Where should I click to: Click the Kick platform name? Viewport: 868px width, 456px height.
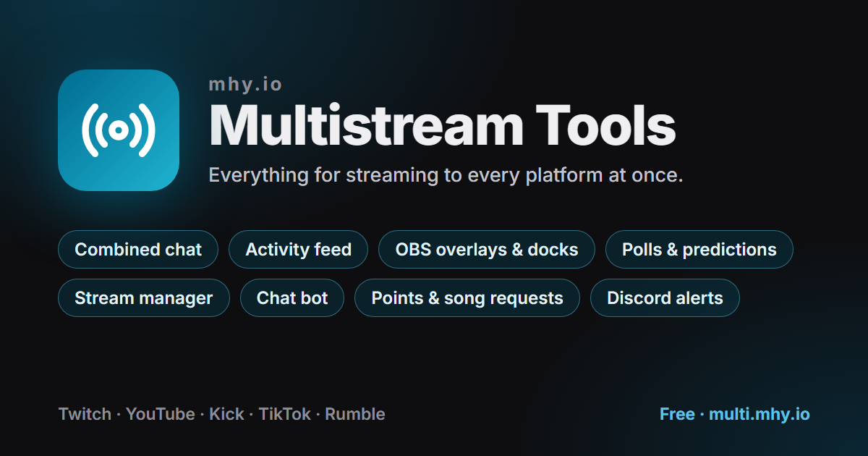226,414
